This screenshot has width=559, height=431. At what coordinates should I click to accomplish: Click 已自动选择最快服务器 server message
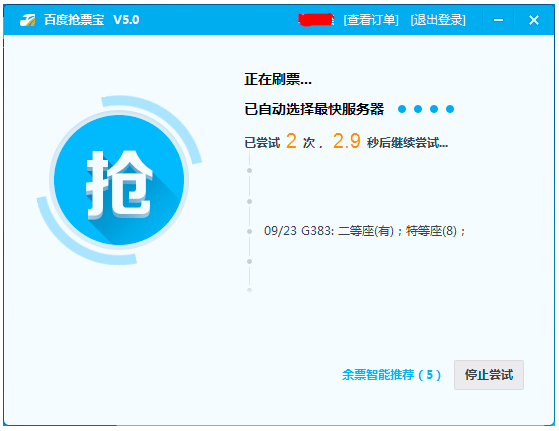click(314, 109)
